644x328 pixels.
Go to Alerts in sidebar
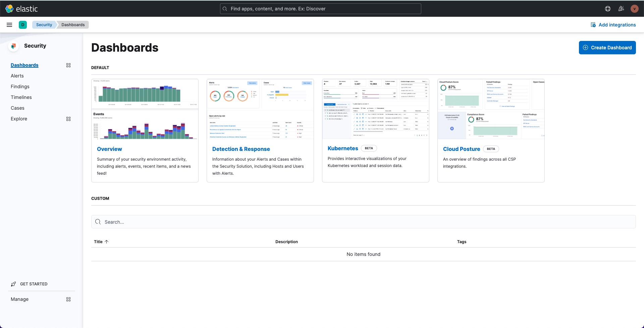tap(17, 76)
